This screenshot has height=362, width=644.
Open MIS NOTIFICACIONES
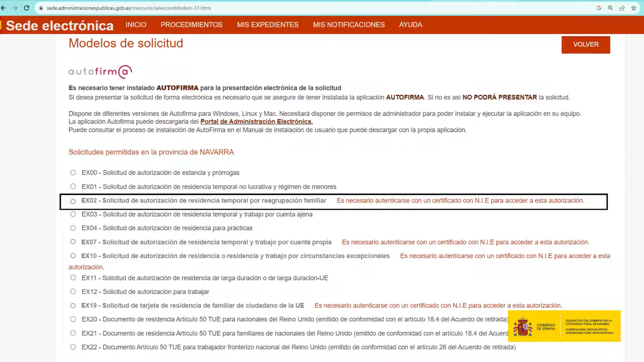point(349,25)
